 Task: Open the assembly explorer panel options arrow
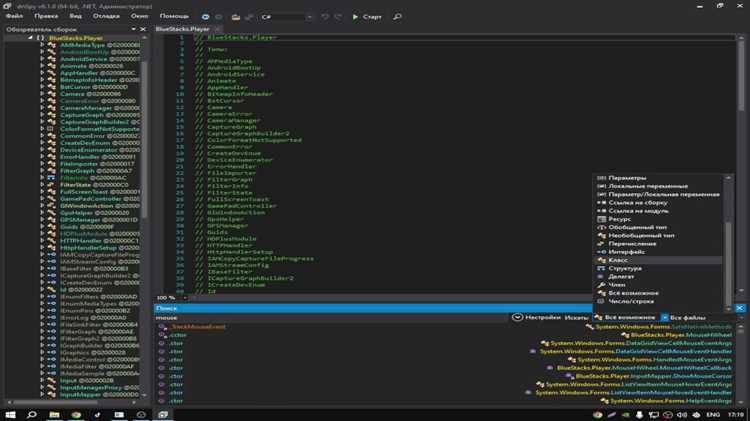click(133, 29)
